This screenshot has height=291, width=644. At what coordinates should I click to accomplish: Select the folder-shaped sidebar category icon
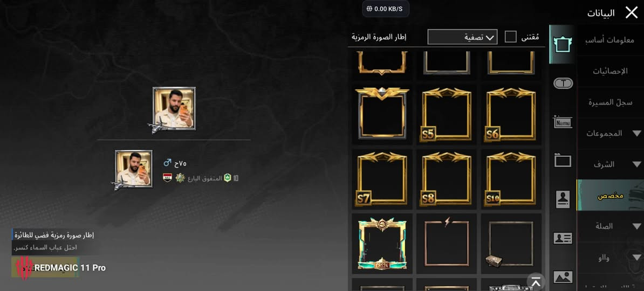(563, 160)
